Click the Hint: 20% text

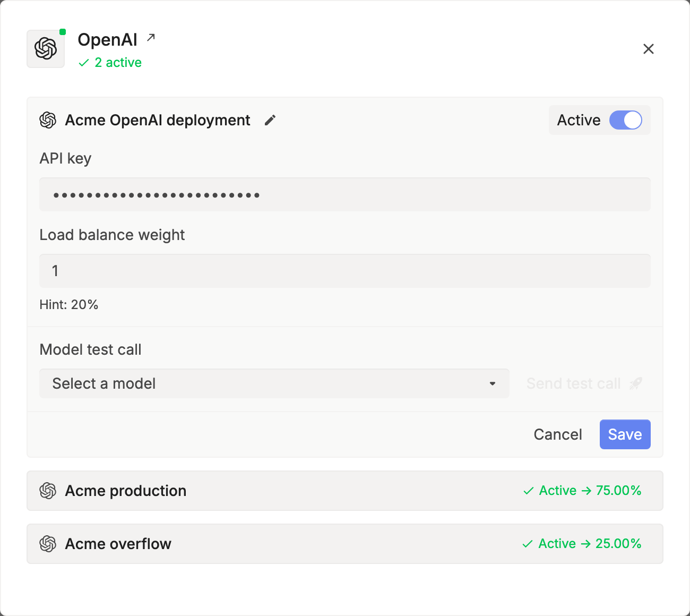point(69,305)
